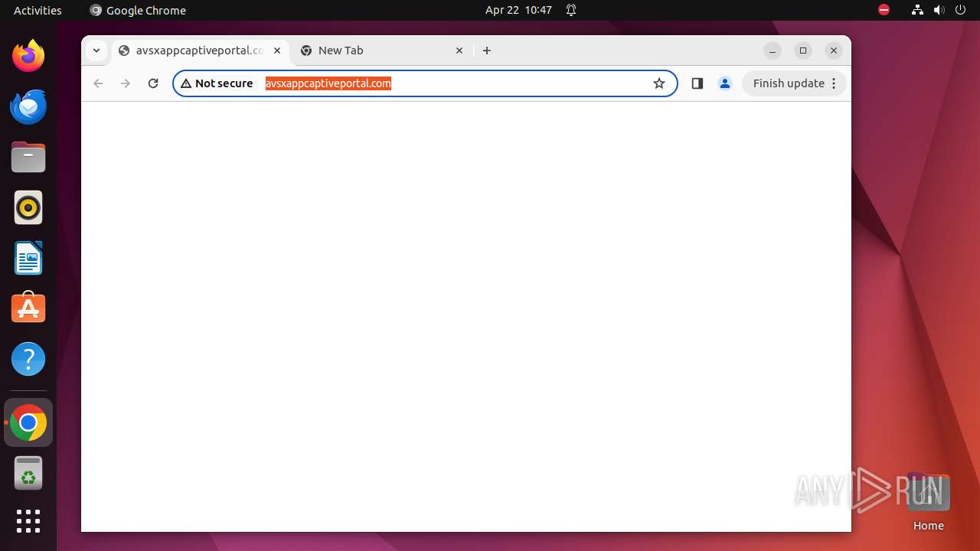980x551 pixels.
Task: Open the Home folder desktop icon
Action: pos(928,501)
